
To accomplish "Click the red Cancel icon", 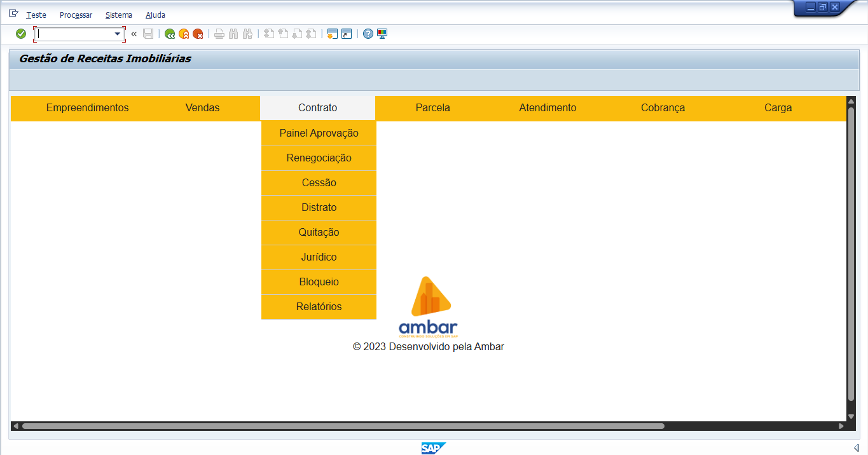I will [198, 34].
